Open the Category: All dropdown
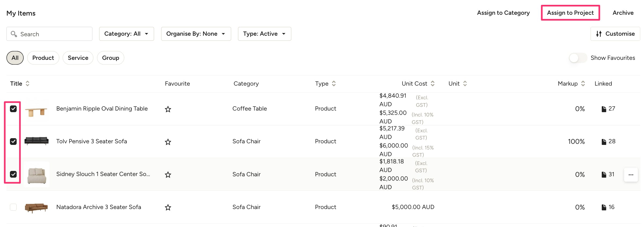Viewport: 644px width, 227px height. [126, 34]
